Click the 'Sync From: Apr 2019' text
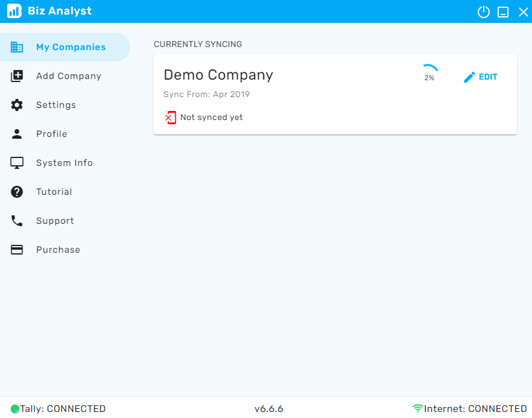 pyautogui.click(x=206, y=94)
